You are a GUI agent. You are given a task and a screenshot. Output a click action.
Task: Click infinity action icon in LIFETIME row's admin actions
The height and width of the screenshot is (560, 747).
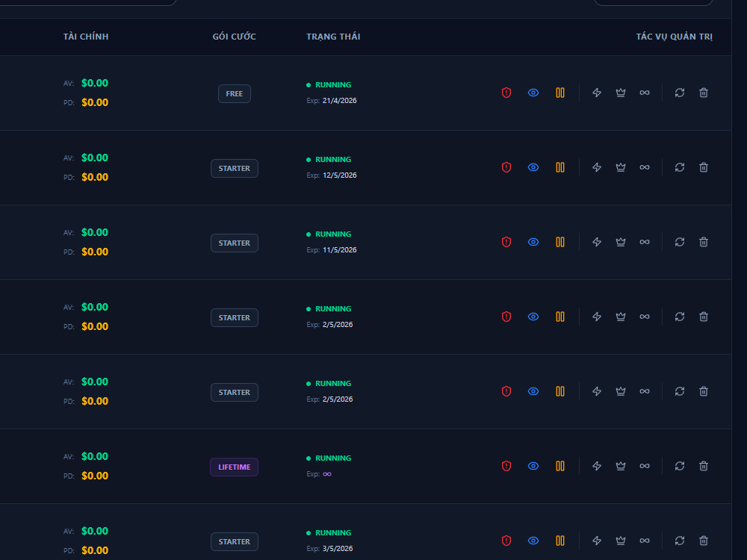[x=645, y=466]
